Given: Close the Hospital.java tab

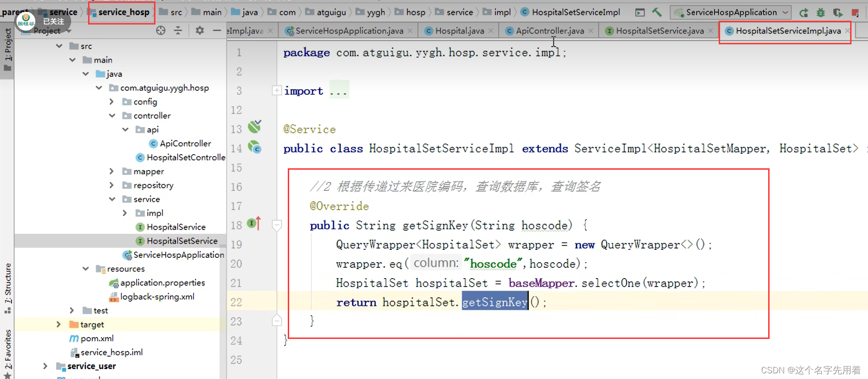Looking at the screenshot, I should (491, 31).
